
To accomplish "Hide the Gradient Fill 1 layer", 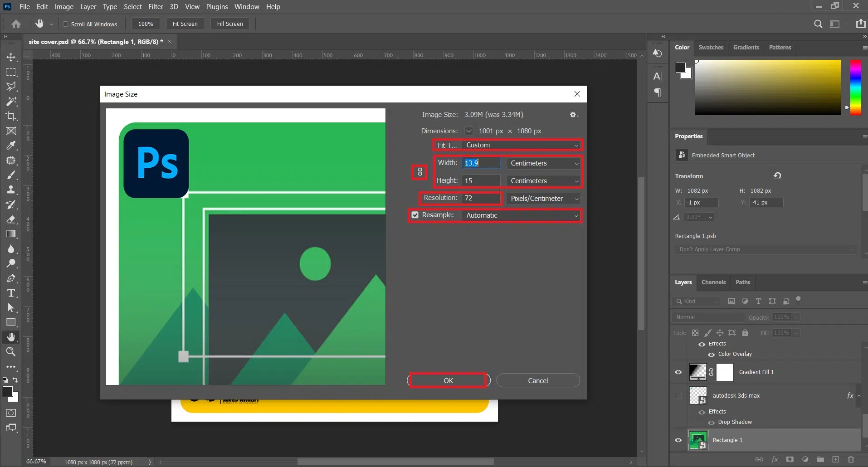I will 678,372.
